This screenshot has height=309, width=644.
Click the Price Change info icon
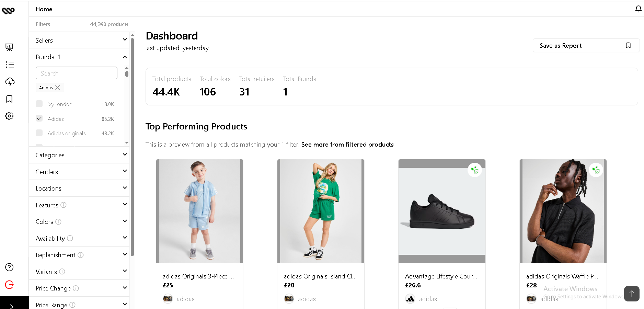[76, 288]
